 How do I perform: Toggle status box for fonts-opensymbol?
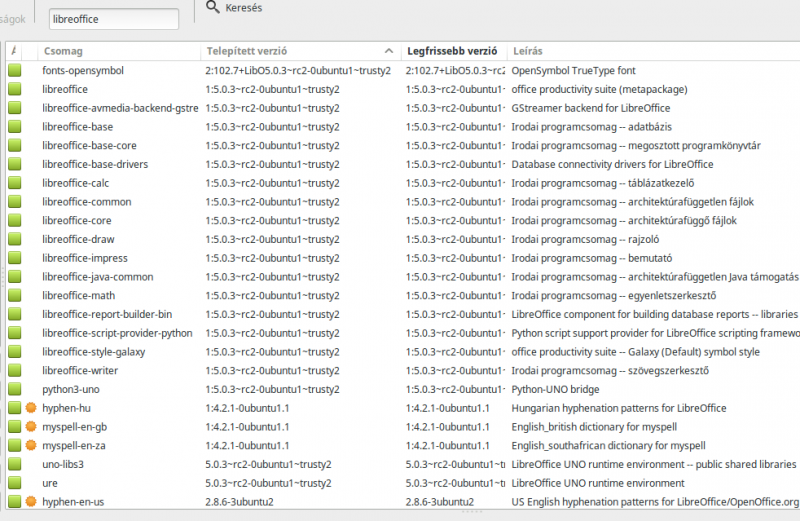15,70
